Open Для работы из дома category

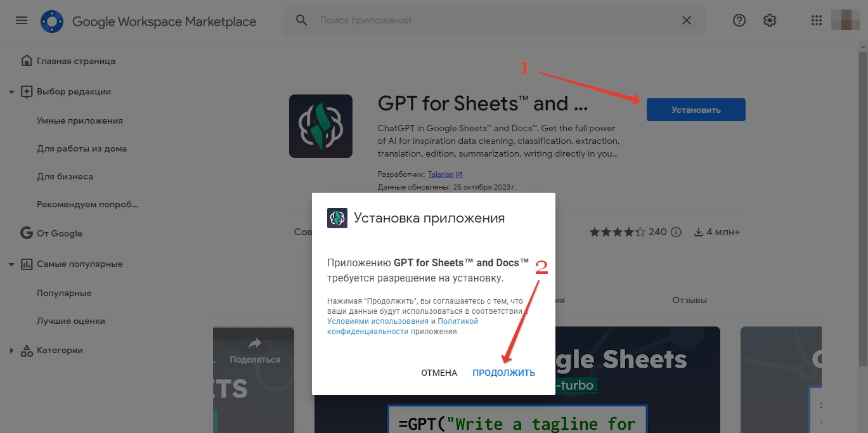82,148
